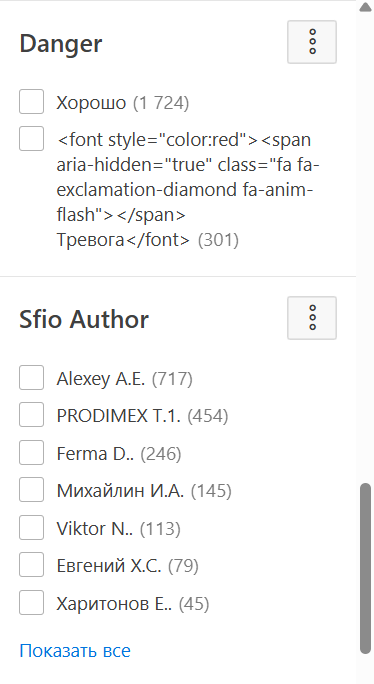Image resolution: width=374 pixels, height=684 pixels.
Task: Click the Тревога font-markup label text
Action: (x=188, y=190)
